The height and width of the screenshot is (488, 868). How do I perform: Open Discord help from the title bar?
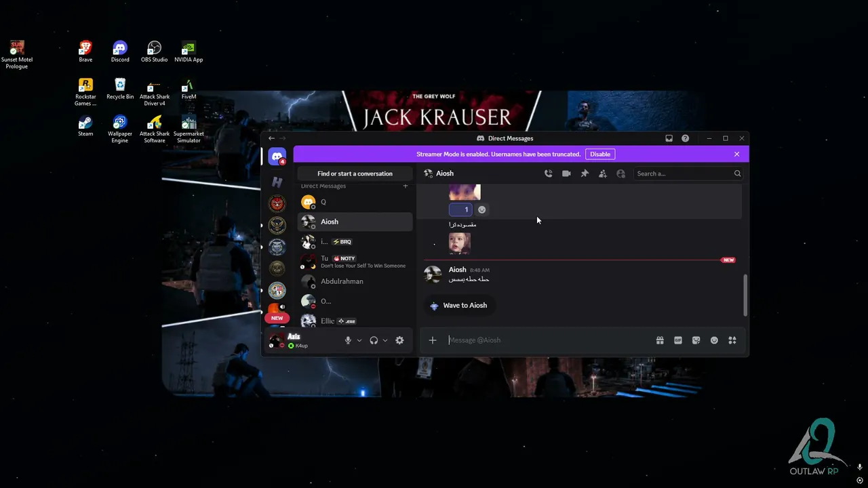(686, 138)
